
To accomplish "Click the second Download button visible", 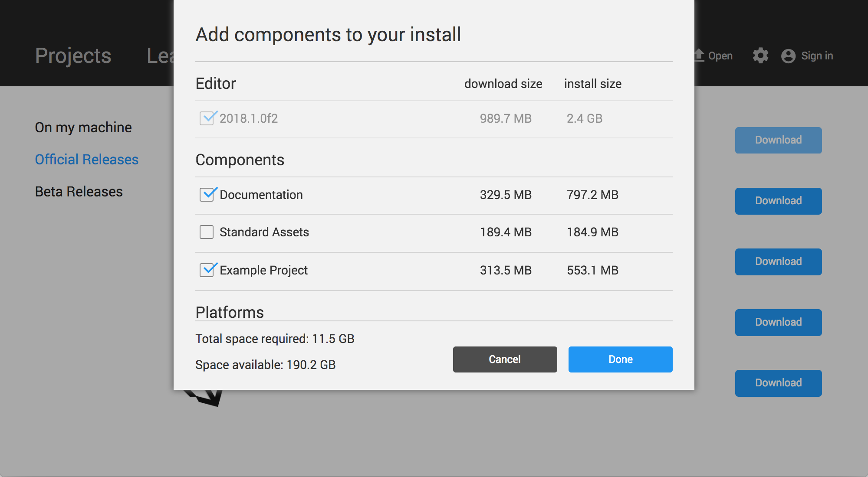I will click(779, 200).
